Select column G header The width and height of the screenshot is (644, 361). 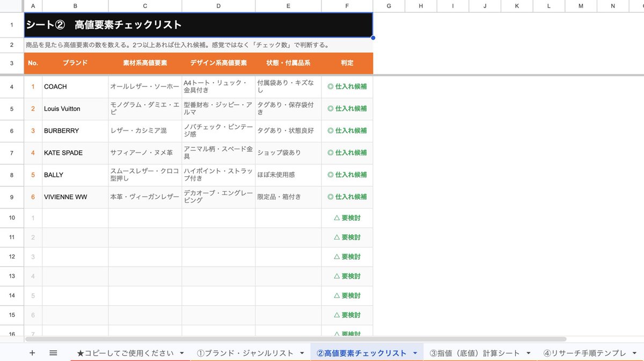point(389,6)
